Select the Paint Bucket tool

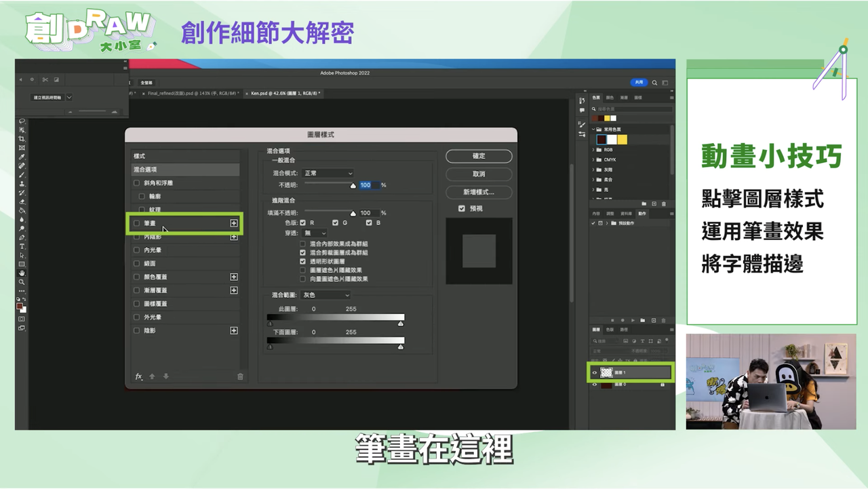[x=22, y=210]
